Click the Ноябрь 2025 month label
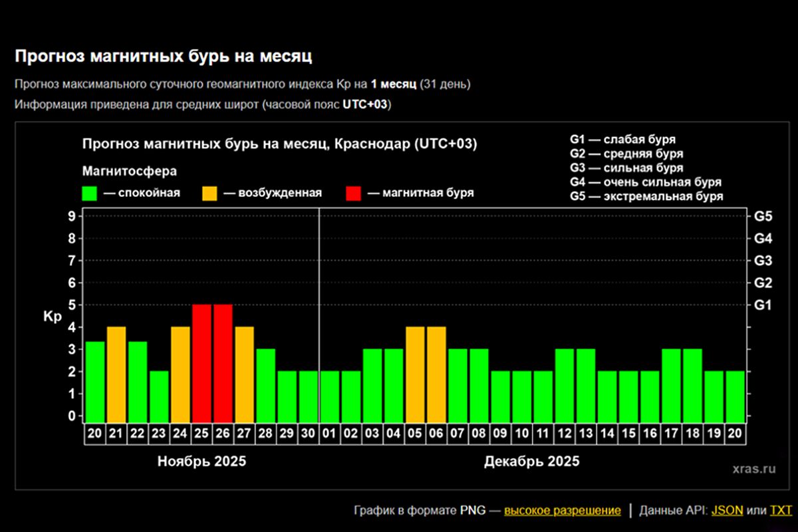This screenshot has width=798, height=532. point(201,462)
